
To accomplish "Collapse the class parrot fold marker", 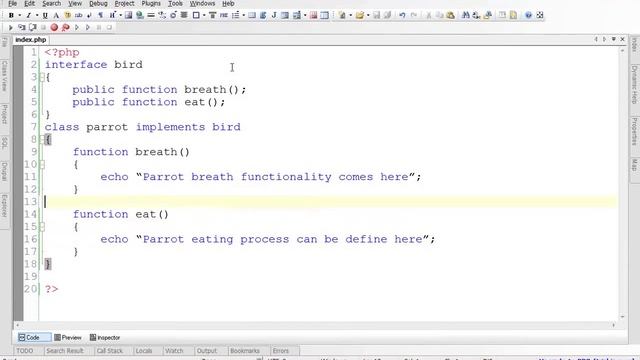I will 42,139.
